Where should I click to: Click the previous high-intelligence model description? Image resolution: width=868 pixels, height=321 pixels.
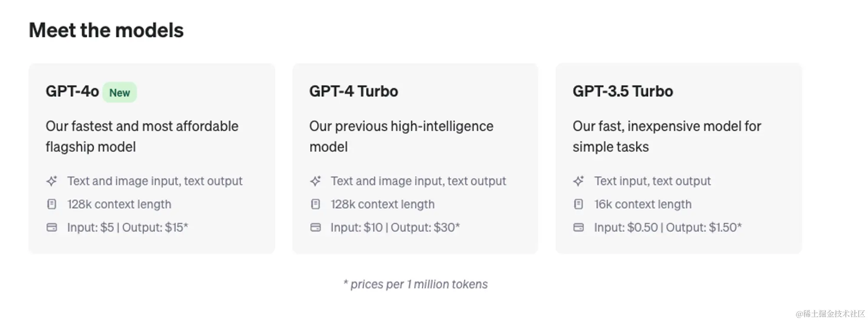pos(401,136)
